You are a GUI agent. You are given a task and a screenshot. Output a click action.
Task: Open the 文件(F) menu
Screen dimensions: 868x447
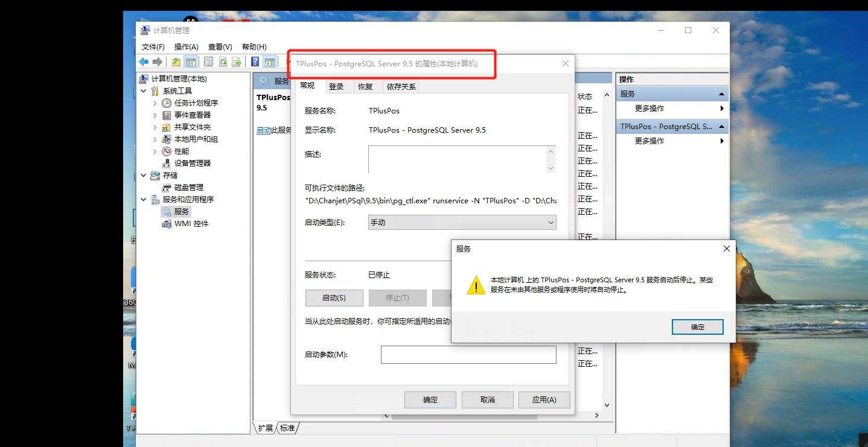pyautogui.click(x=153, y=47)
